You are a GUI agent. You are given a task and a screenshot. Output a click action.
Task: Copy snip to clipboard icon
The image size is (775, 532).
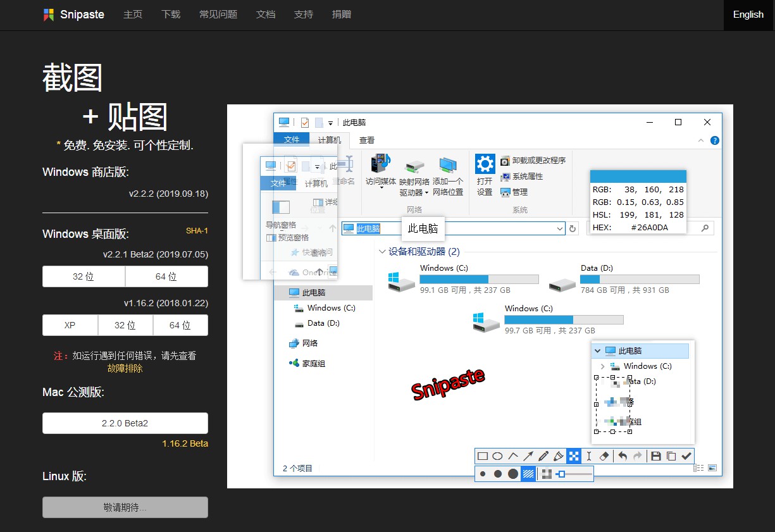671,456
